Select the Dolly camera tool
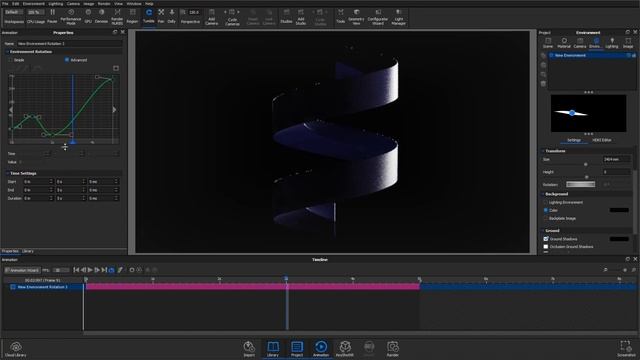Screen dimensions: 640x360 [x=171, y=16]
